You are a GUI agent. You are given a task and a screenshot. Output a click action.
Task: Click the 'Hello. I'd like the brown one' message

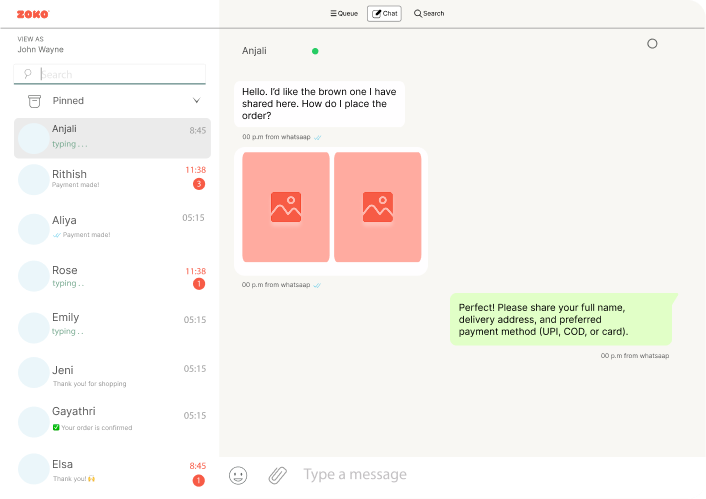(319, 104)
